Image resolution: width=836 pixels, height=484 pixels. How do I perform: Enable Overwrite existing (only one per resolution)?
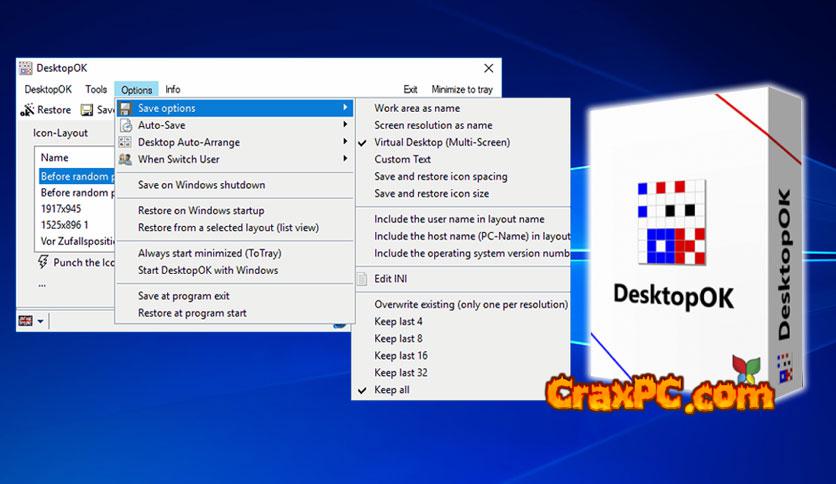pyautogui.click(x=471, y=304)
